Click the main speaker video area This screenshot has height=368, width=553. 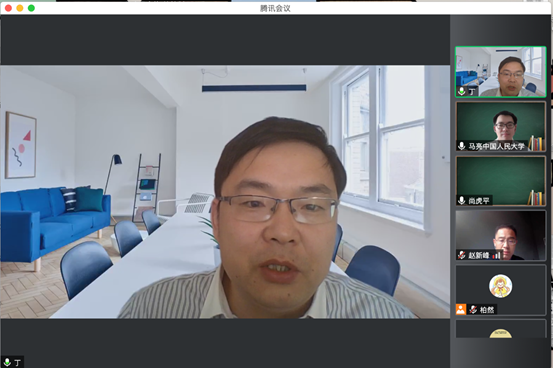(225, 192)
